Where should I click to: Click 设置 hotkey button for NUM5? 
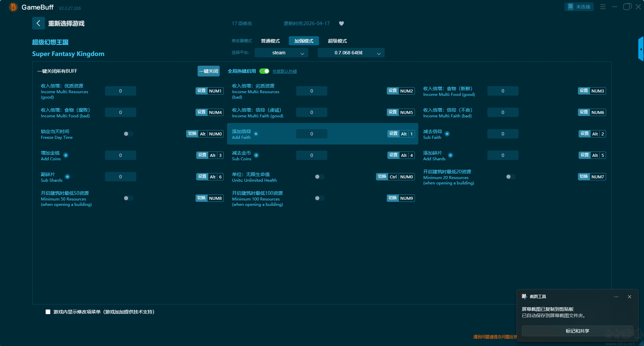393,112
